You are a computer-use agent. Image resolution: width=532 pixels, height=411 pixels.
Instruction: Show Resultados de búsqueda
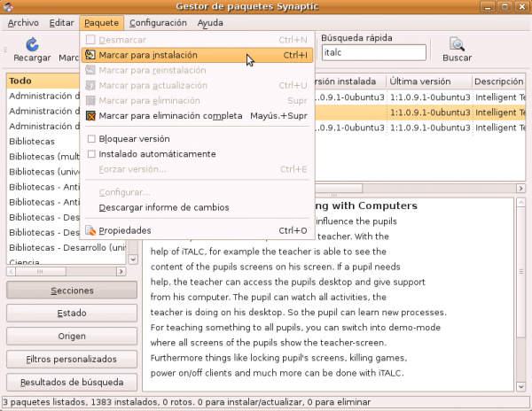coord(71,383)
